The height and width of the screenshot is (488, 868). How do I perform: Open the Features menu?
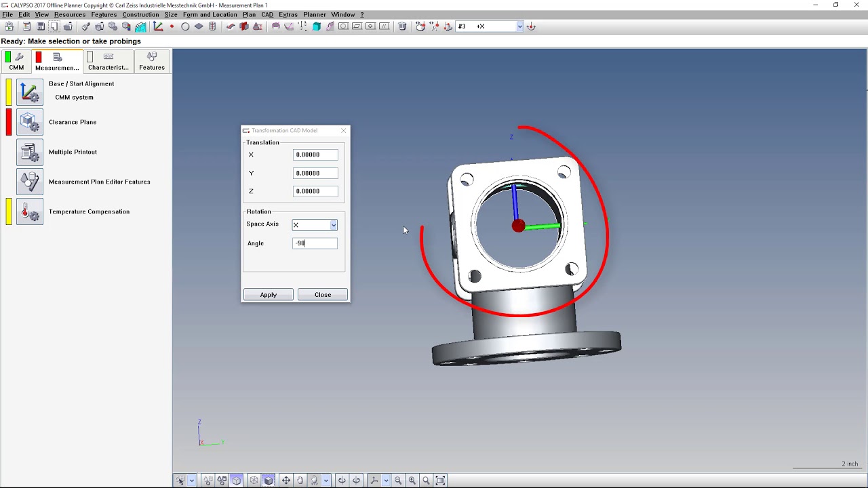coord(104,14)
